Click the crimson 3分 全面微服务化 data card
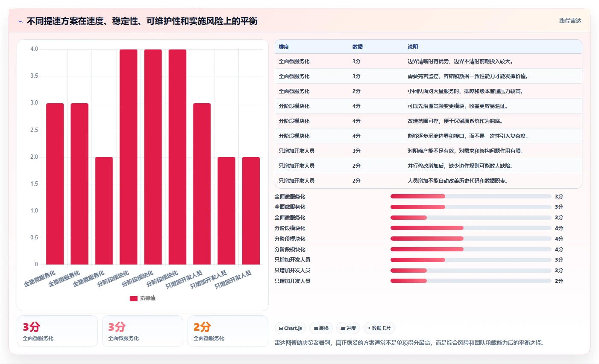This screenshot has height=364, width=599. [x=57, y=331]
